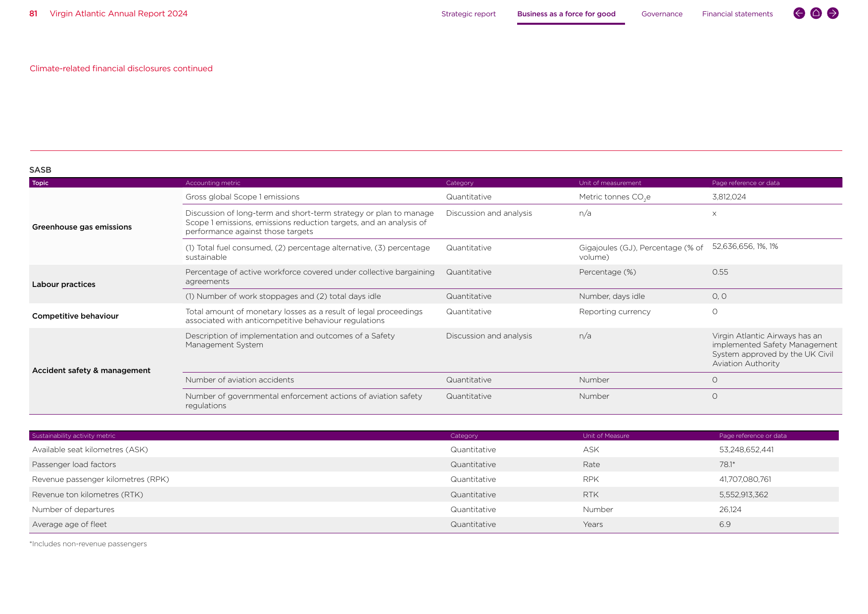This screenshot has width=868, height=614.
Task: Click the value 0.55 for collective bargaining
Action: (x=720, y=272)
